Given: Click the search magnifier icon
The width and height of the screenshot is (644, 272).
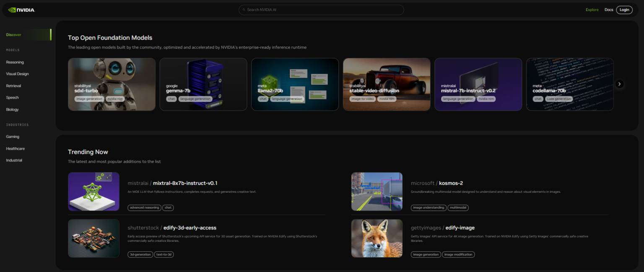Looking at the screenshot, I should pyautogui.click(x=244, y=10).
